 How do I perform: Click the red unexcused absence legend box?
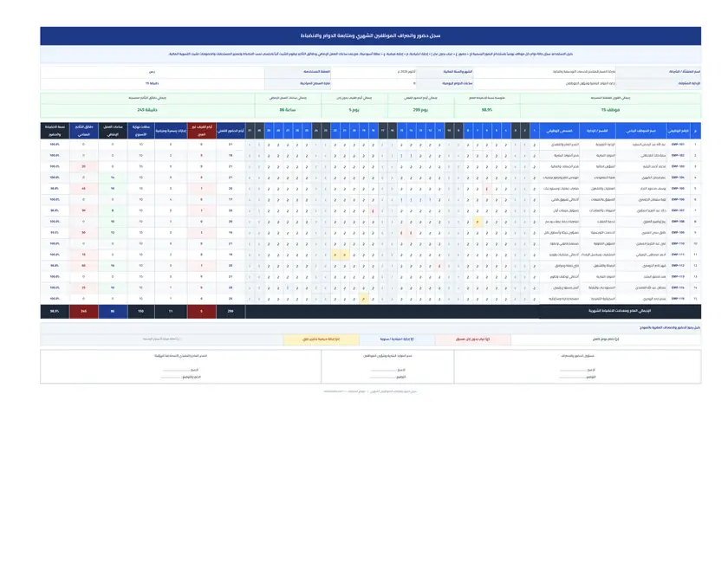click(x=472, y=339)
